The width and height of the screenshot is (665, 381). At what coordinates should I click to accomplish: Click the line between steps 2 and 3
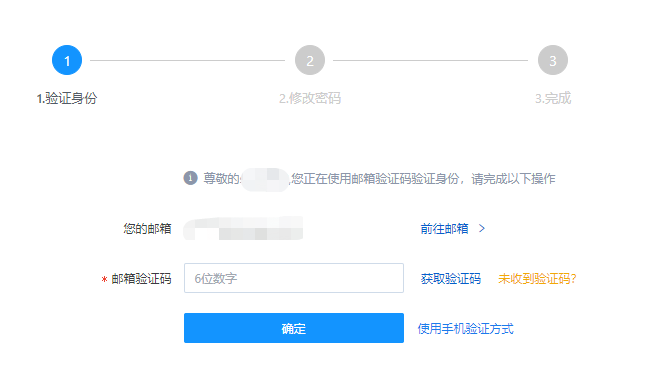(430, 60)
